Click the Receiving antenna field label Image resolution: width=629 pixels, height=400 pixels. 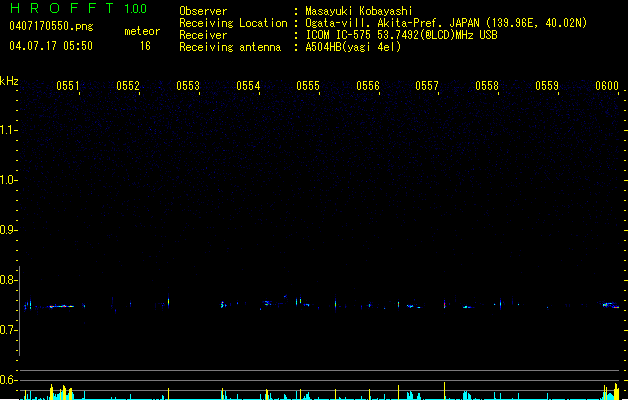230,47
